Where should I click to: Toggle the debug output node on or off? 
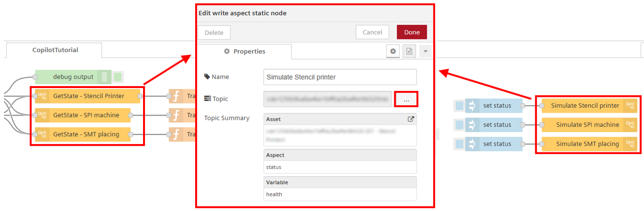point(118,77)
